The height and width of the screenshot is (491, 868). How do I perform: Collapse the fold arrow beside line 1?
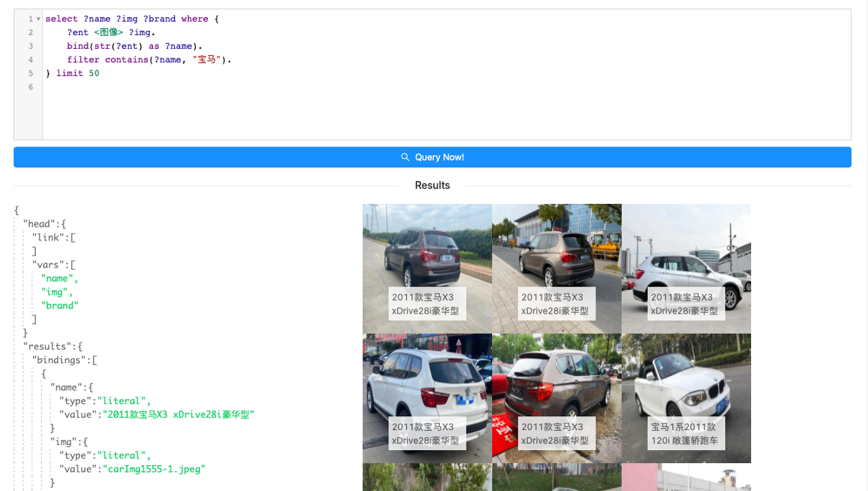pyautogui.click(x=38, y=19)
